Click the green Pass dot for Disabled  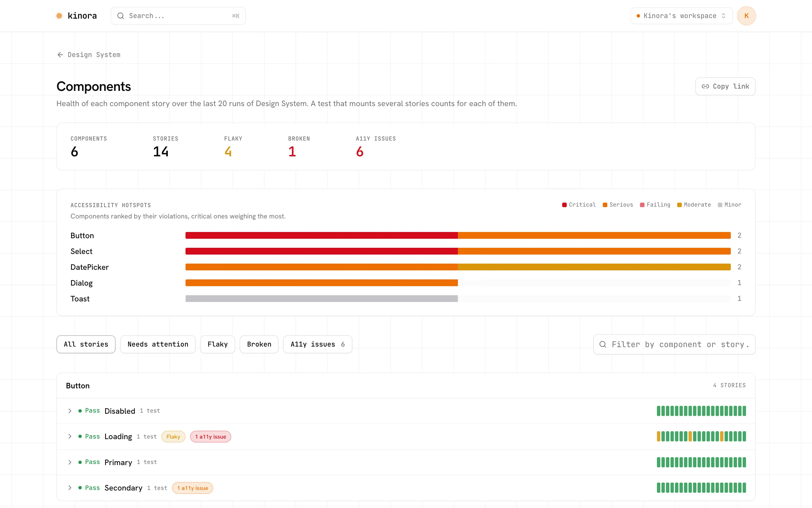(80, 411)
